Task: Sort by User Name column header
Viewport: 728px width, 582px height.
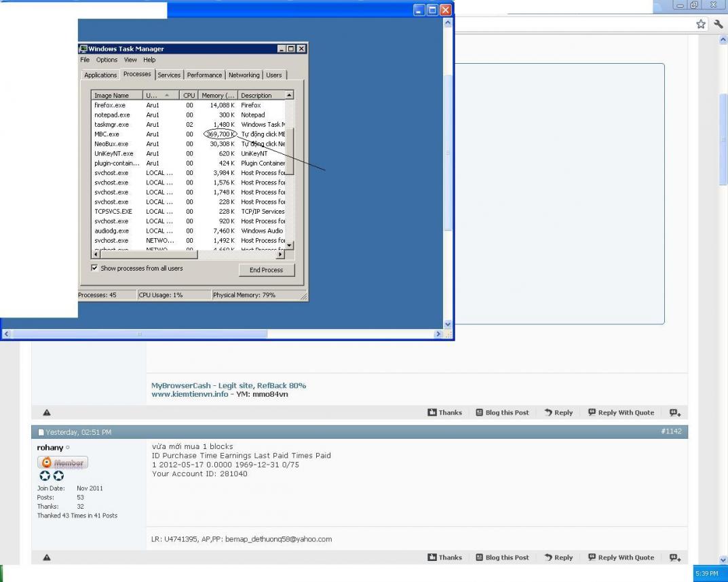Action: click(x=161, y=95)
